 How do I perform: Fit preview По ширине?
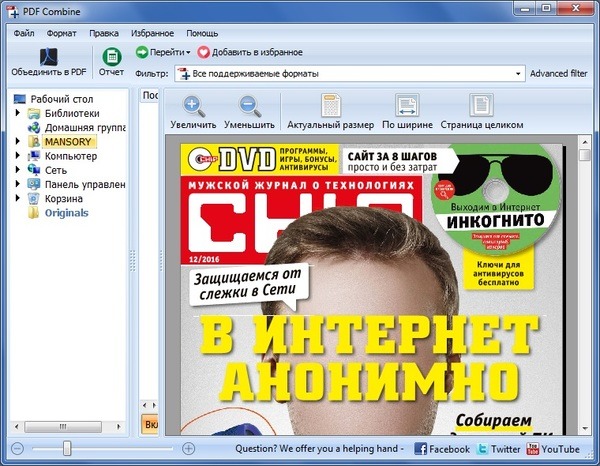tap(407, 105)
